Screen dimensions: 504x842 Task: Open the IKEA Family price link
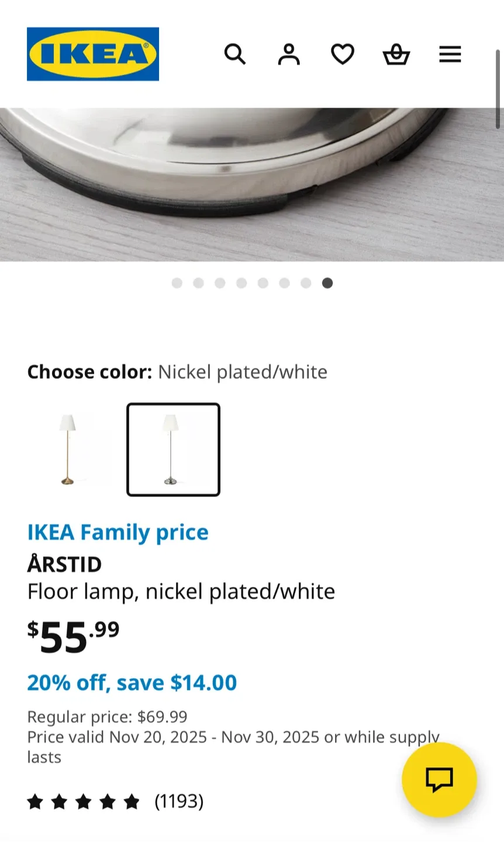pos(118,532)
